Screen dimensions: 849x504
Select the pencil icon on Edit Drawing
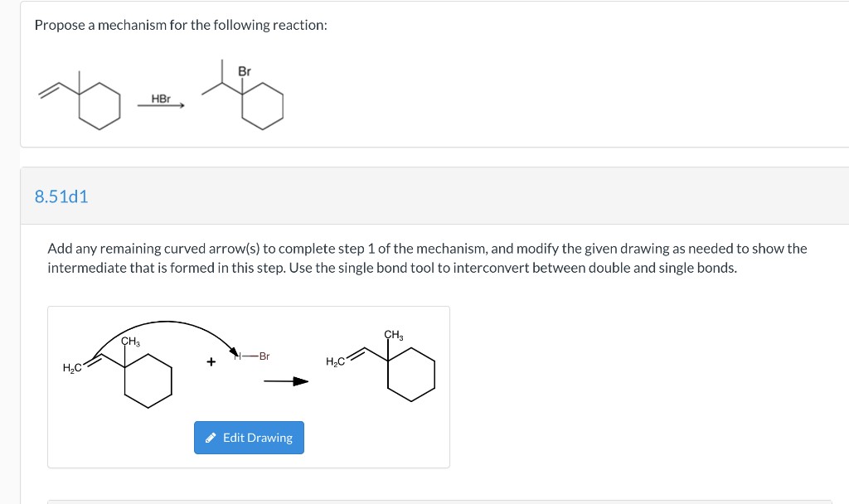[x=211, y=437]
